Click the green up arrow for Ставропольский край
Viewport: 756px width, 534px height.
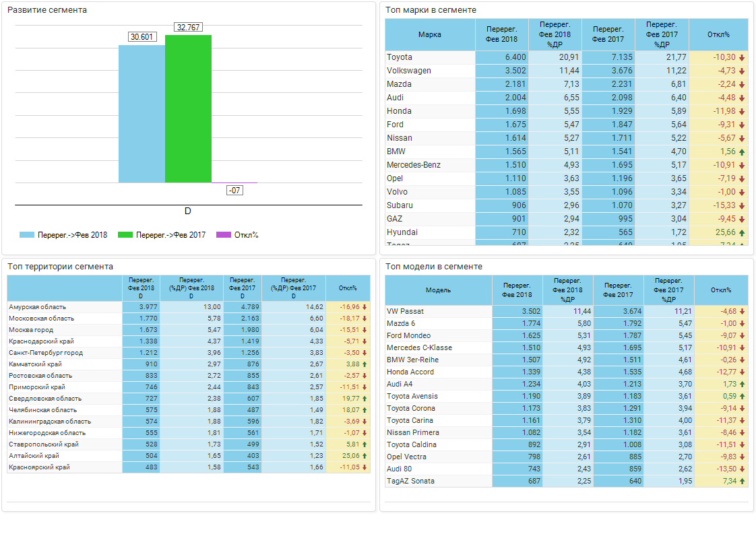(x=365, y=444)
